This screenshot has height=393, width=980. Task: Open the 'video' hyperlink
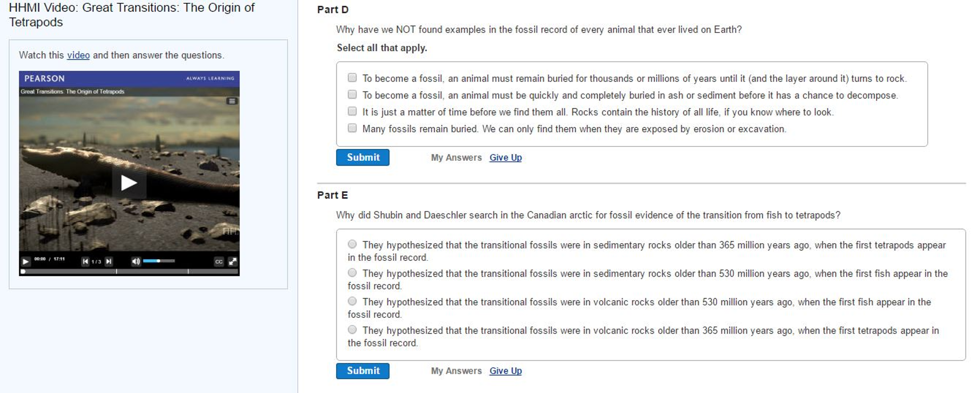(x=78, y=55)
